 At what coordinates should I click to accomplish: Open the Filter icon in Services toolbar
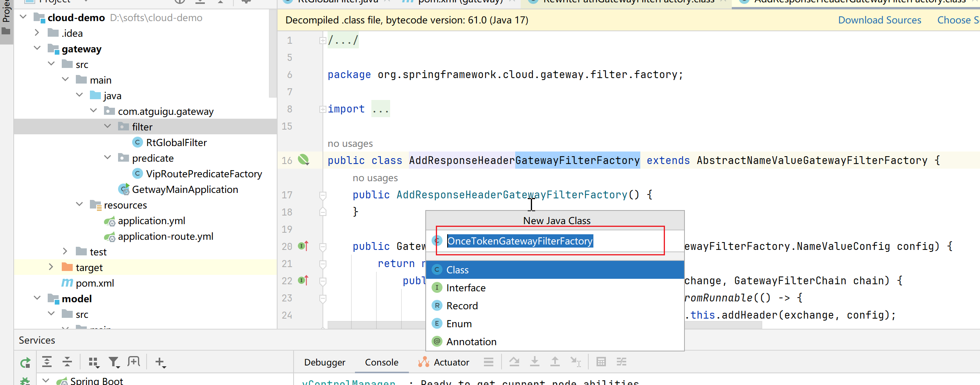point(114,363)
